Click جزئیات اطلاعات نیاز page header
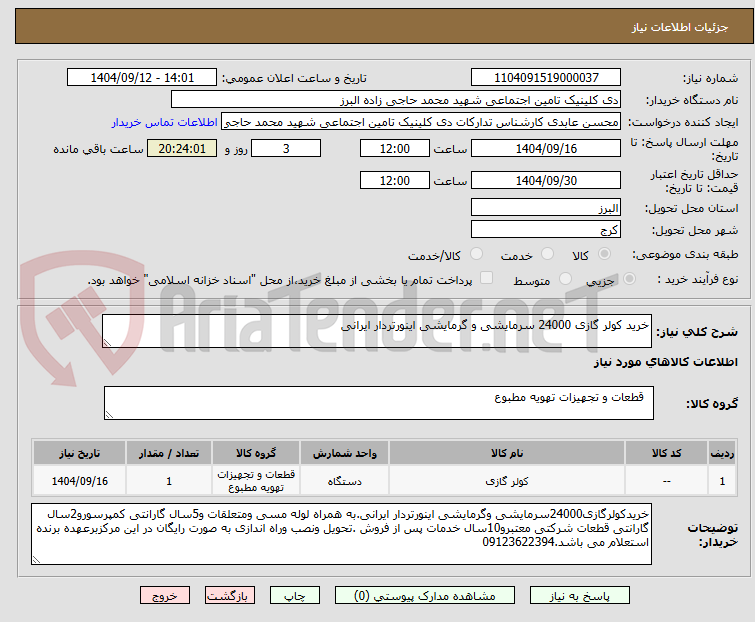The width and height of the screenshot is (755, 622). coord(680,27)
